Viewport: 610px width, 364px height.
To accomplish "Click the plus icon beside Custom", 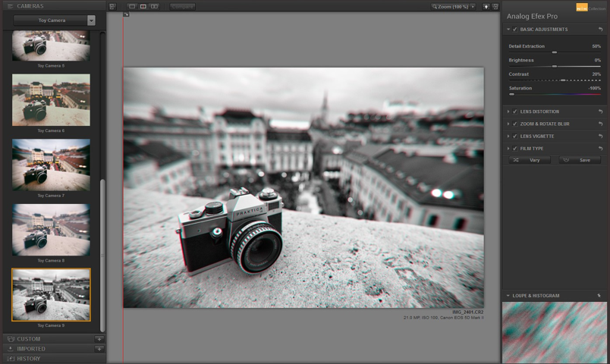I will tap(99, 339).
